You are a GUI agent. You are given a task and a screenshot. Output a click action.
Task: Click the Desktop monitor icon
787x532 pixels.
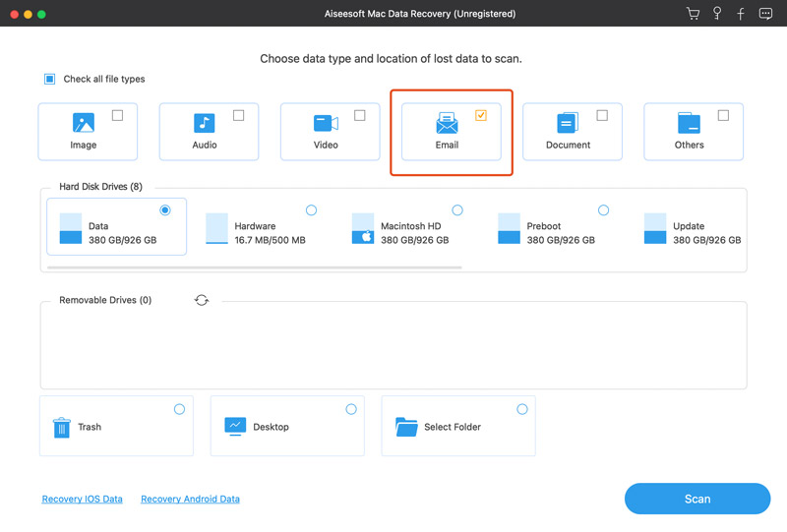coord(235,426)
